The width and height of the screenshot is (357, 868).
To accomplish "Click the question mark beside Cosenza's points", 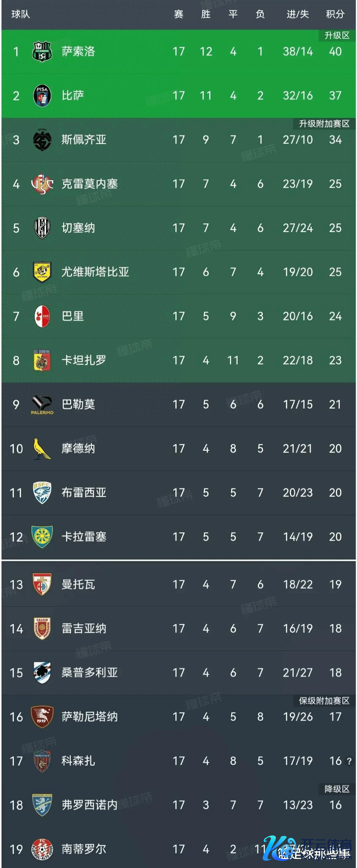I will pyautogui.click(x=349, y=761).
